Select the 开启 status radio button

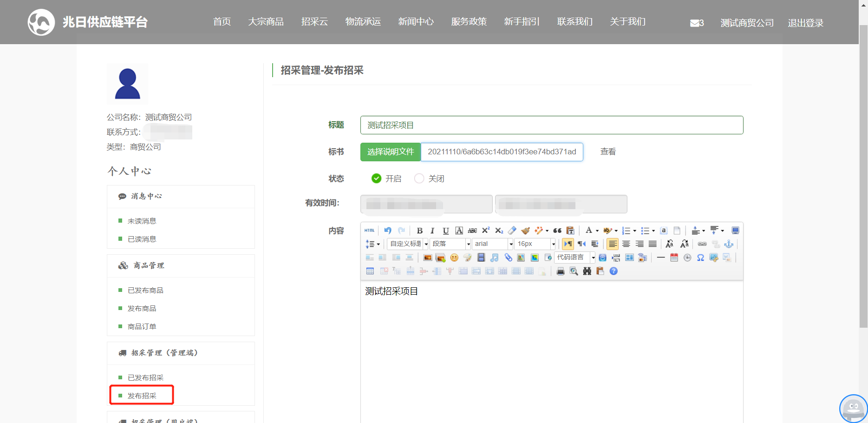[376, 178]
